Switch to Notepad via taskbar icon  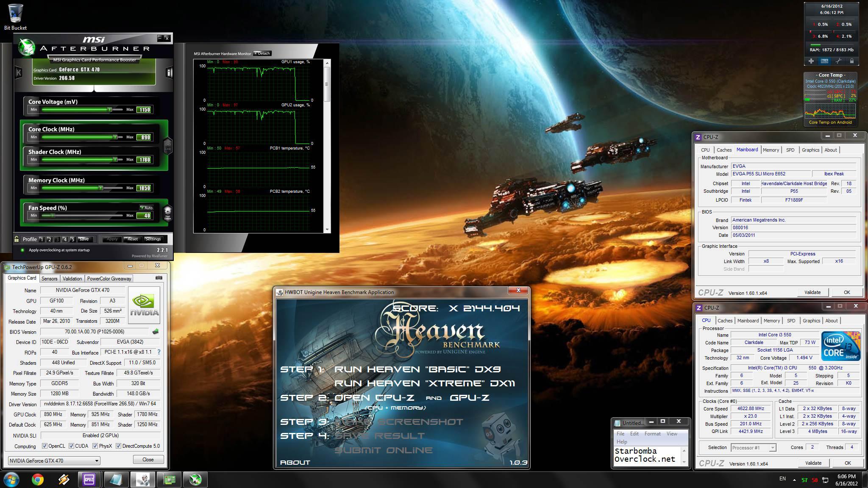pos(116,480)
